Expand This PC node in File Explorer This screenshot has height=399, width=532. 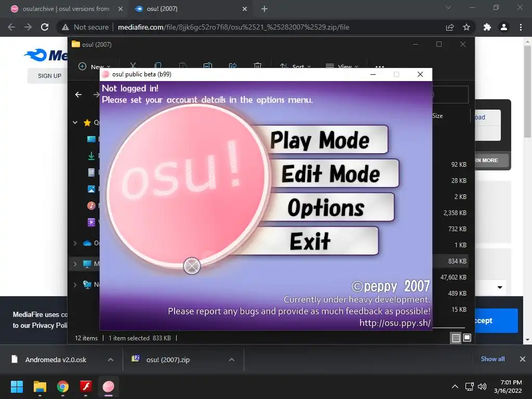coord(75,263)
